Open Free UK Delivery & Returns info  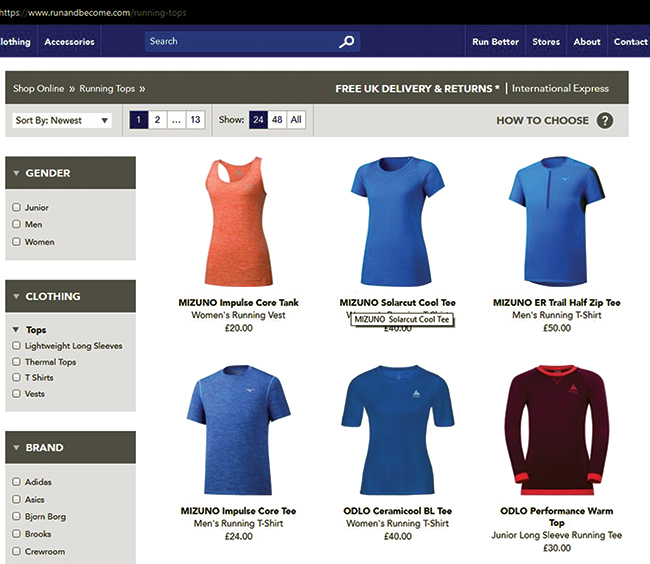point(417,89)
